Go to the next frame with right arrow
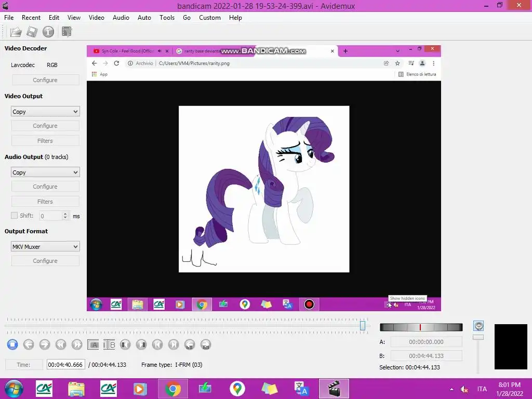532x399 pixels. pos(45,345)
